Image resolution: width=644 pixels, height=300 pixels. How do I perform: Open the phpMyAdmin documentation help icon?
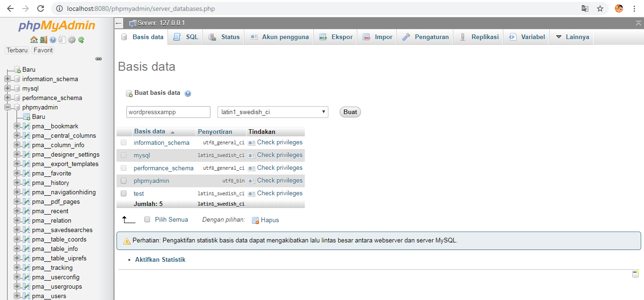(x=53, y=40)
